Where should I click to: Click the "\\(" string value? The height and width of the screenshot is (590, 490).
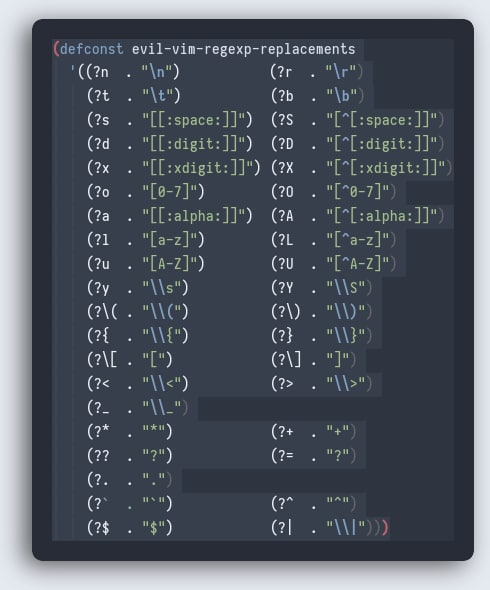point(161,312)
